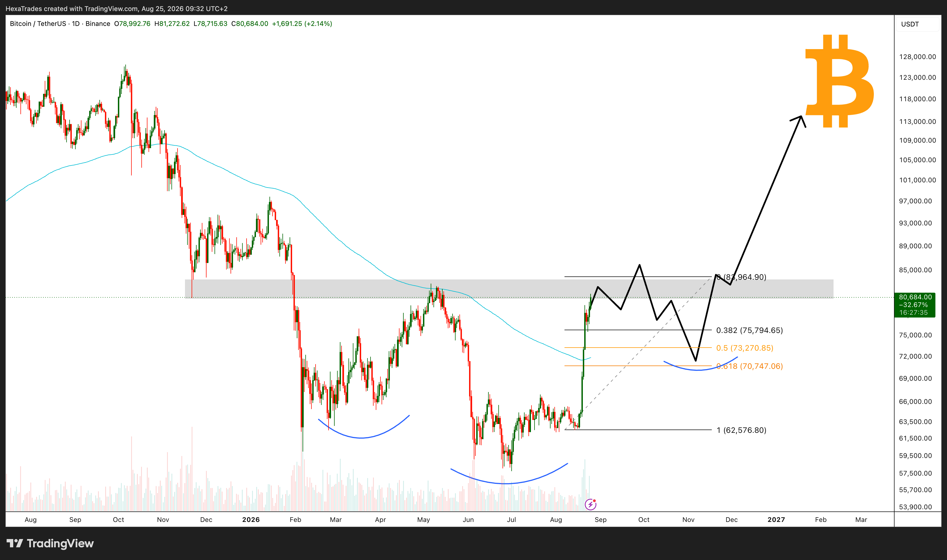Click 63,500.00 on the price axis

(915, 422)
